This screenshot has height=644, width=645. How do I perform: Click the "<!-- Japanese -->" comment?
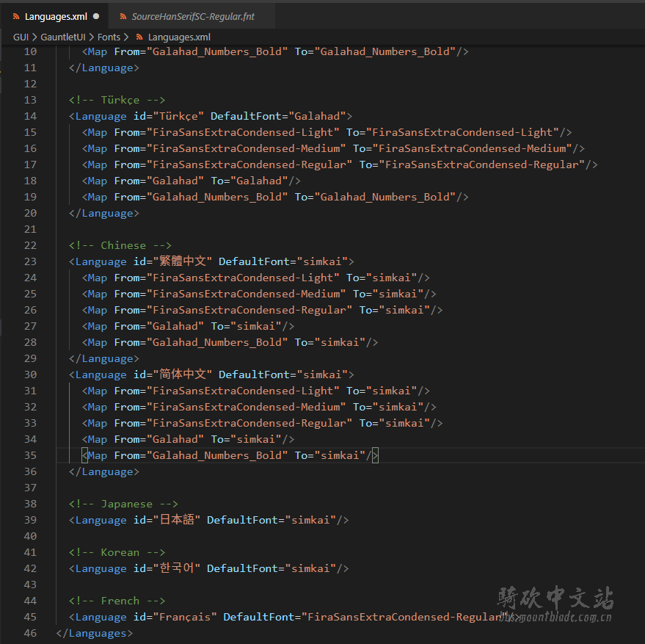click(123, 504)
